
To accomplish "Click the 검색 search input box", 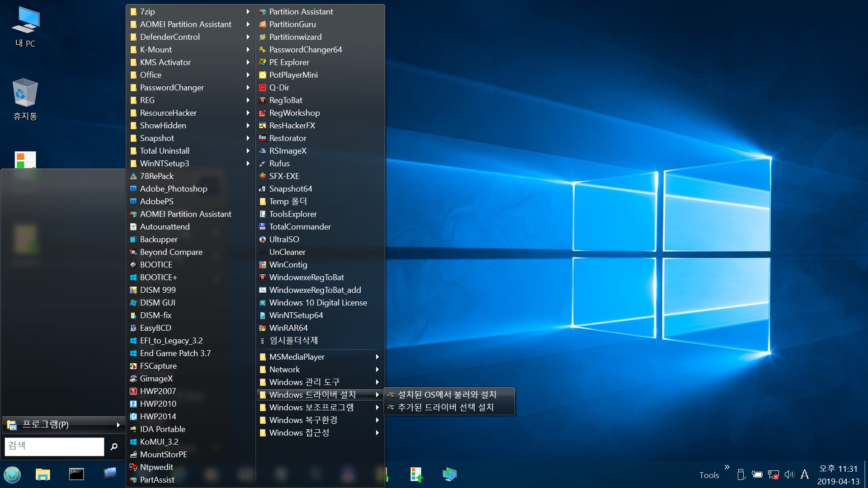I will click(54, 446).
